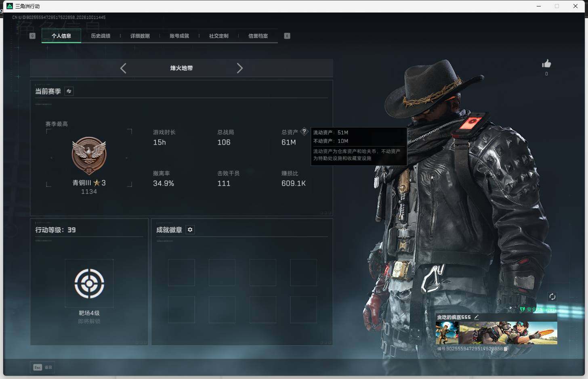588x379 pixels.
Task: Click the rank score 1134
Action: [89, 192]
